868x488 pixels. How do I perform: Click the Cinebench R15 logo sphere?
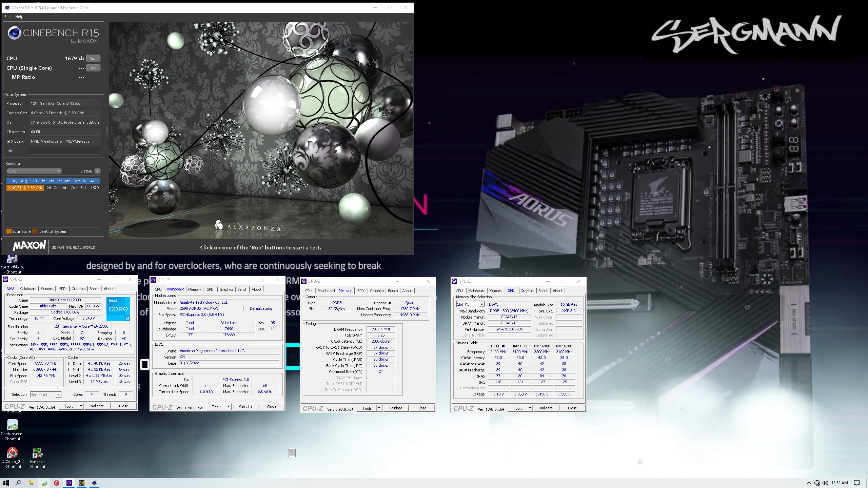tap(15, 33)
